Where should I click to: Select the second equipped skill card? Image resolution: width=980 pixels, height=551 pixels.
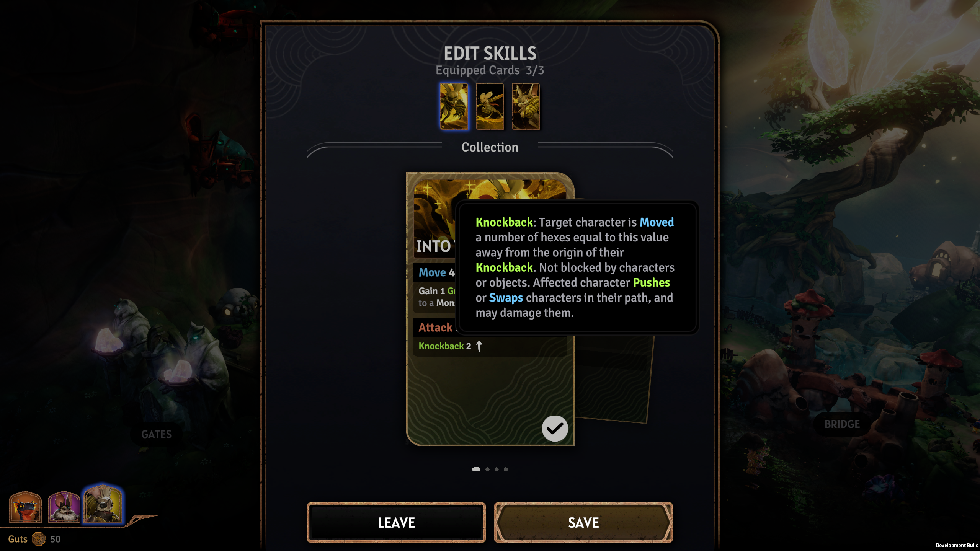490,106
